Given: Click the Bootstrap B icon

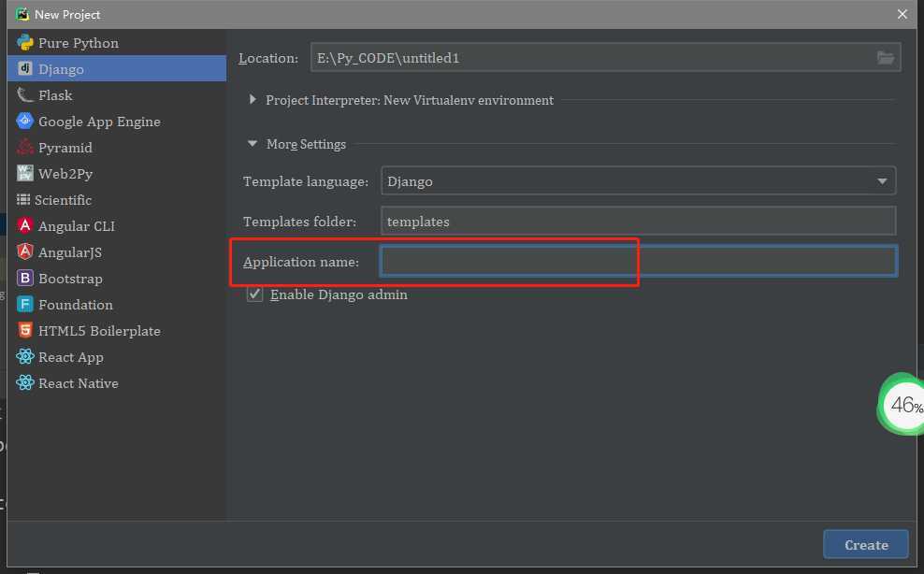Looking at the screenshot, I should pos(24,278).
